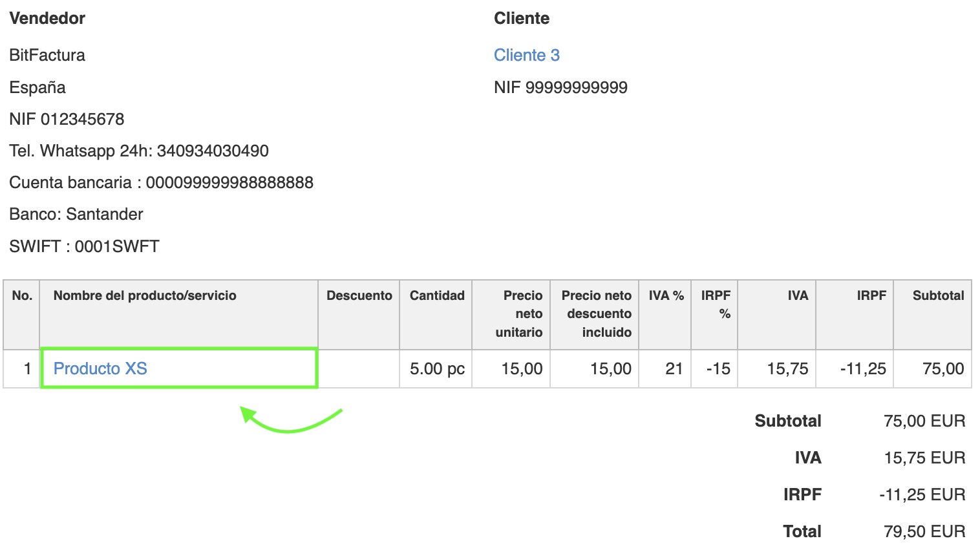Viewport: 980px width, 552px height.
Task: Click the Precio neto unitario column header
Action: 519,313
